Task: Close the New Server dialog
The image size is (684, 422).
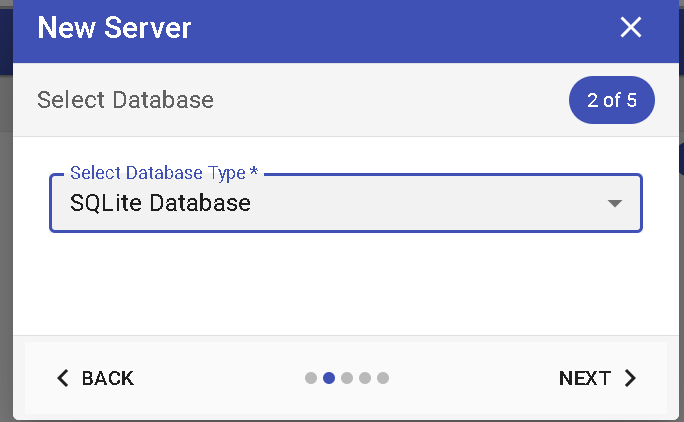Action: (630, 27)
